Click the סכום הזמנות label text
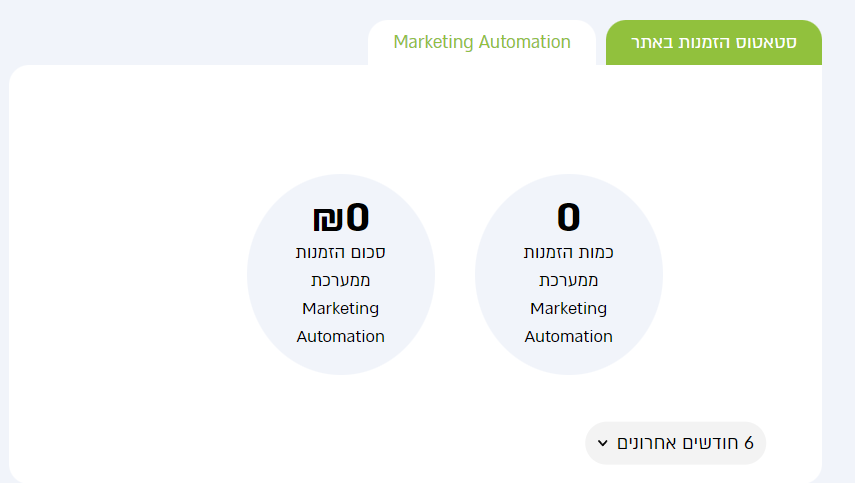The width and height of the screenshot is (855, 483). tap(341, 253)
